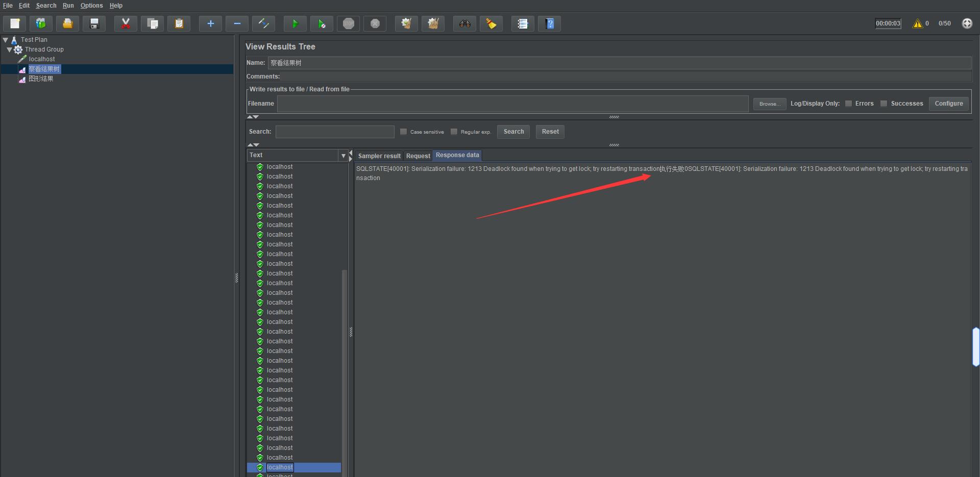
Task: Click the Browse... button
Action: click(770, 104)
